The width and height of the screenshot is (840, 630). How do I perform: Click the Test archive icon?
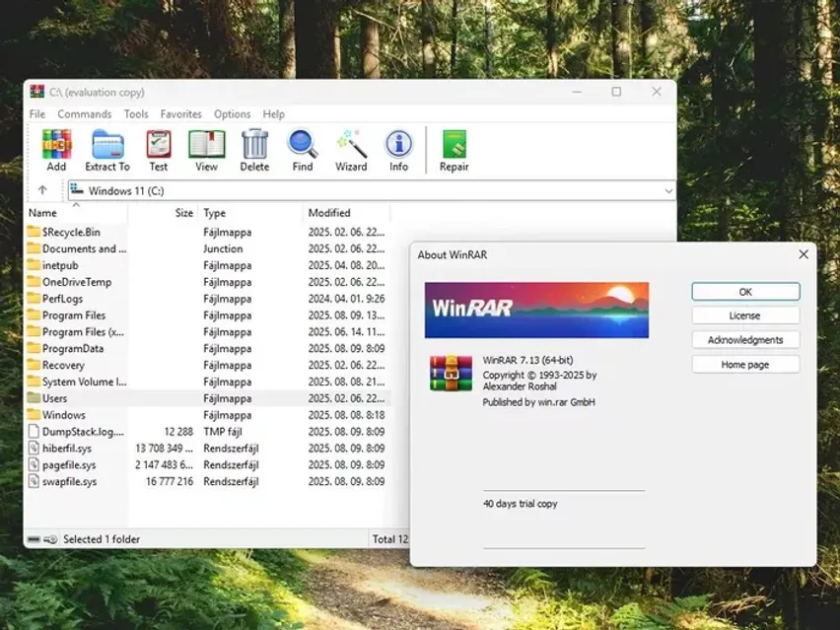159,145
